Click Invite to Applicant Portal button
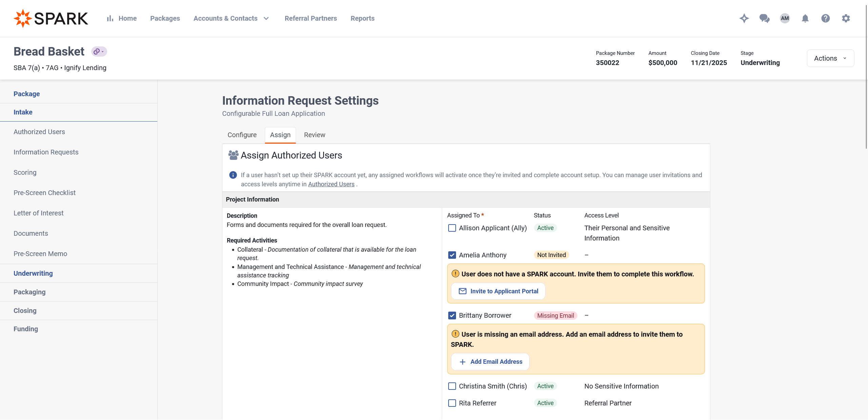868x420 pixels. click(x=498, y=291)
